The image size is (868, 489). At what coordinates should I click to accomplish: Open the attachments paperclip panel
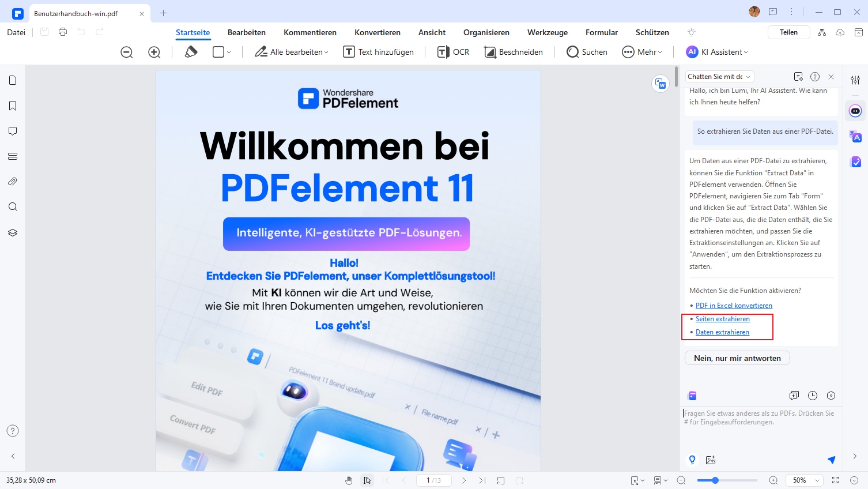click(13, 182)
